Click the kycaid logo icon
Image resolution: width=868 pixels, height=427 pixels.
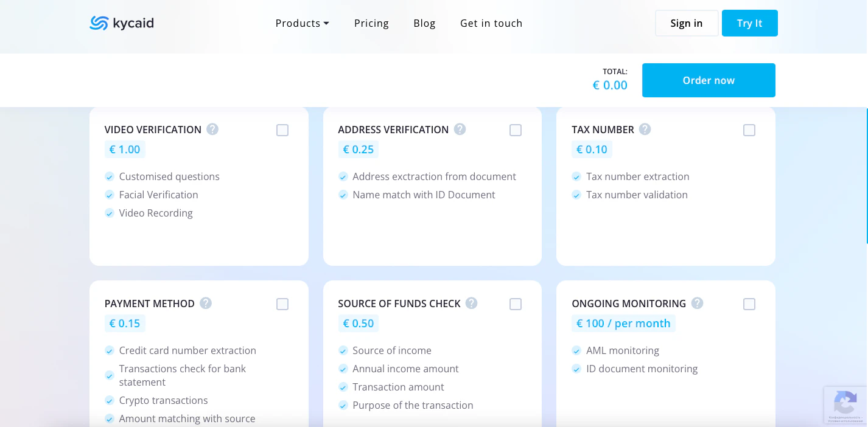(99, 23)
